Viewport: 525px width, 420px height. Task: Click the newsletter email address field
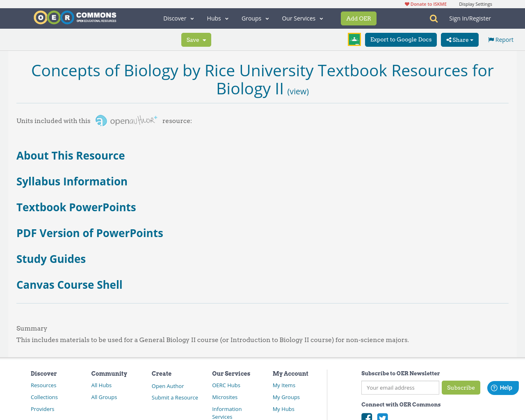(400, 388)
